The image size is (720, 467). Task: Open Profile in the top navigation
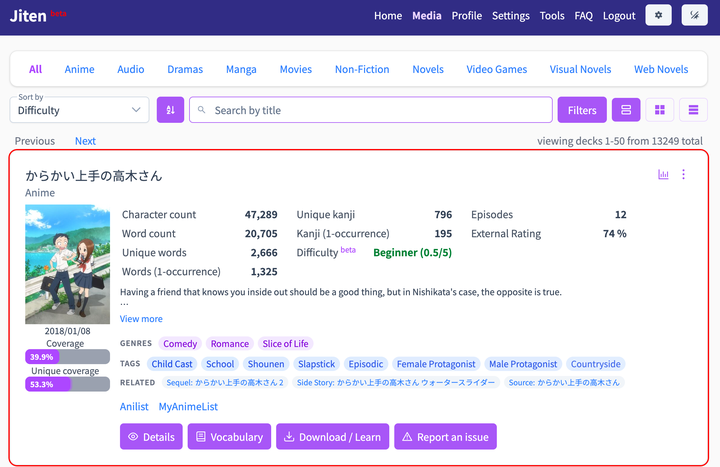pyautogui.click(x=467, y=16)
